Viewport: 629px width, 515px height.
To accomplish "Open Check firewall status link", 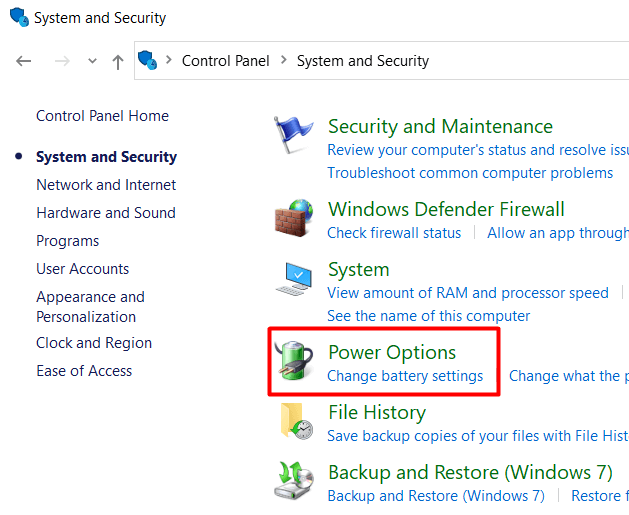I will click(x=394, y=233).
